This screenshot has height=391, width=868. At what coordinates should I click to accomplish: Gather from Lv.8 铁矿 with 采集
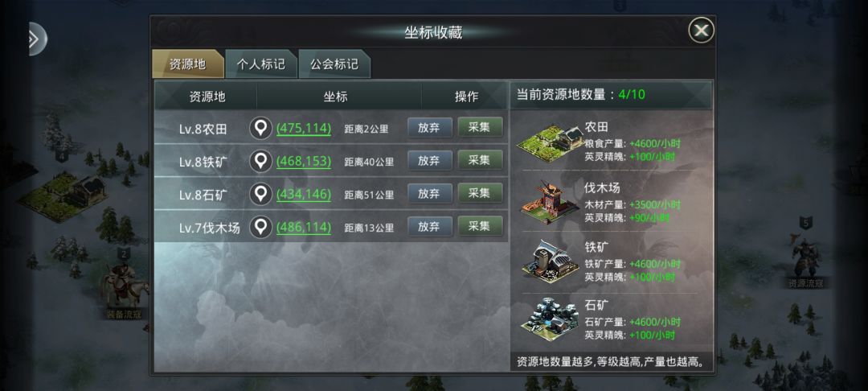480,160
